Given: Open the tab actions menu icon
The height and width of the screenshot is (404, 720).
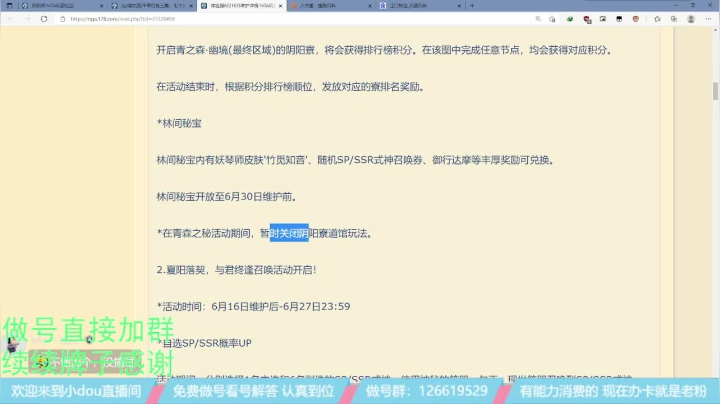Looking at the screenshot, I should pyautogui.click(x=9, y=6).
